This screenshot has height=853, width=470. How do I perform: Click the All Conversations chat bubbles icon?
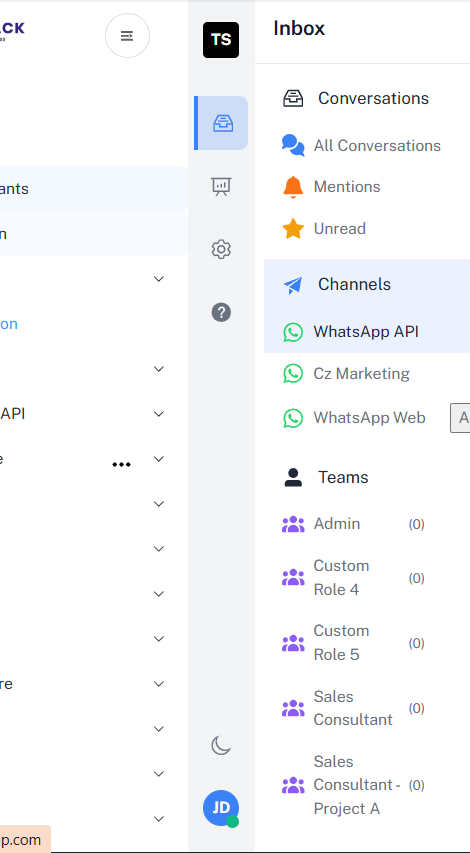point(293,145)
